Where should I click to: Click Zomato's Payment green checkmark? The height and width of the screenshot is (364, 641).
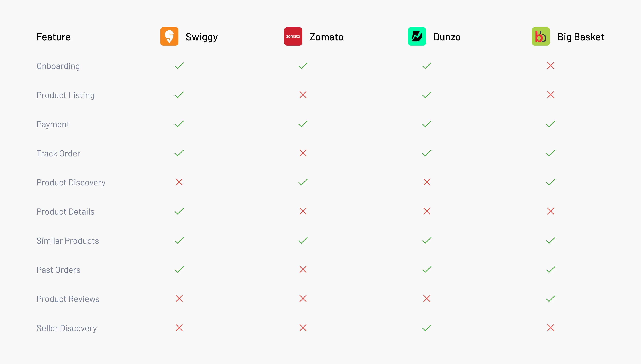pos(303,124)
